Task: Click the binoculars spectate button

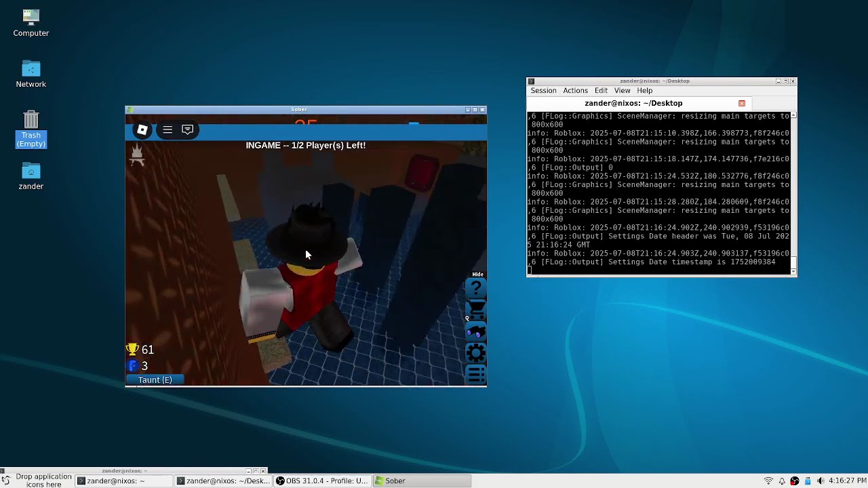Action: tap(476, 331)
